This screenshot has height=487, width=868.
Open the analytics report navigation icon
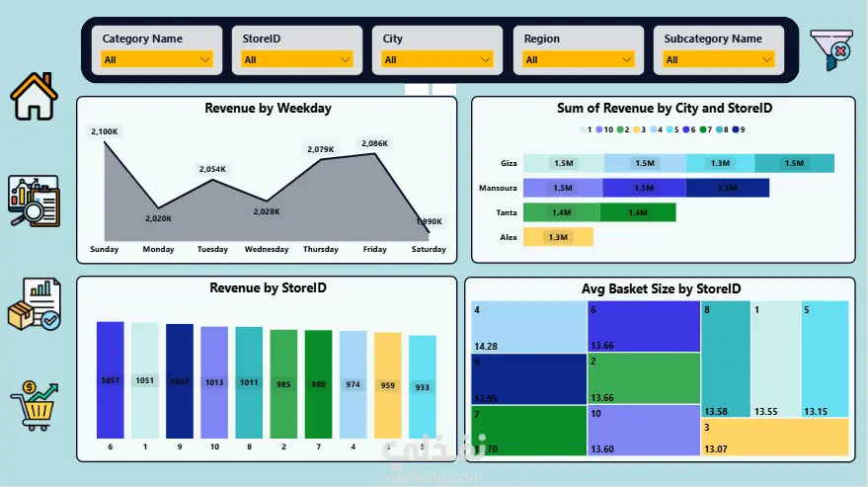pyautogui.click(x=34, y=202)
